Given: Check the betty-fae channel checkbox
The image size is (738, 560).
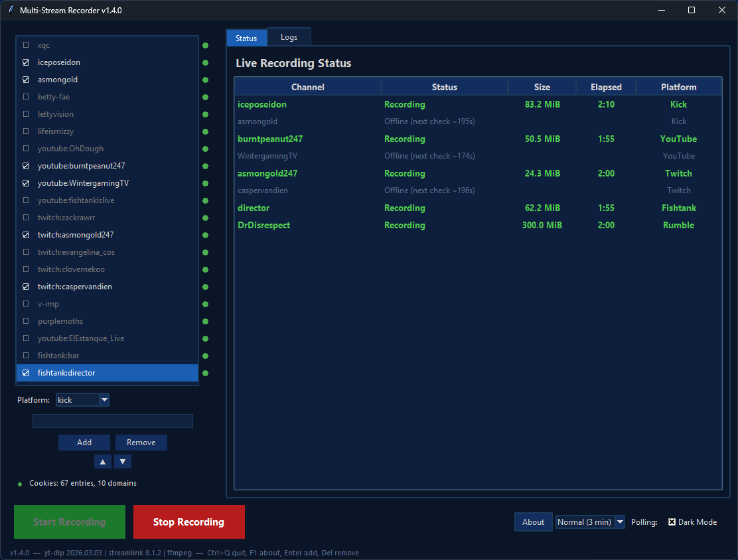Looking at the screenshot, I should click(x=26, y=96).
